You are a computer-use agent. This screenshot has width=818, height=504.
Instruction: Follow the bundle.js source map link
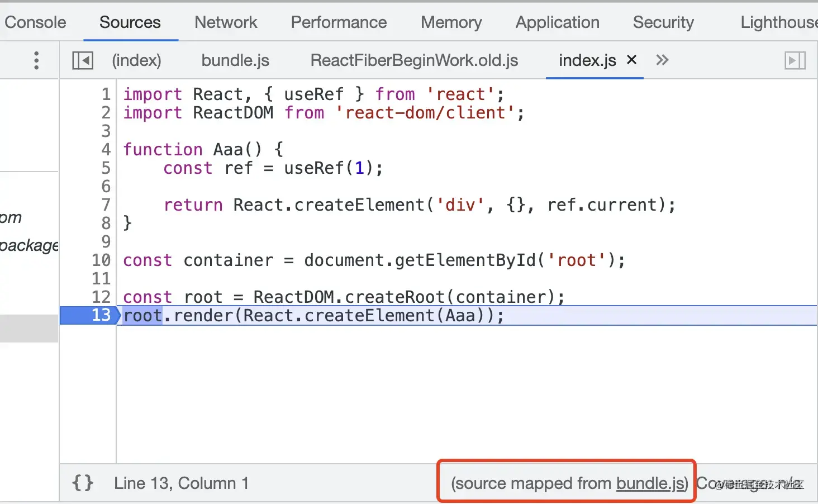pos(650,483)
